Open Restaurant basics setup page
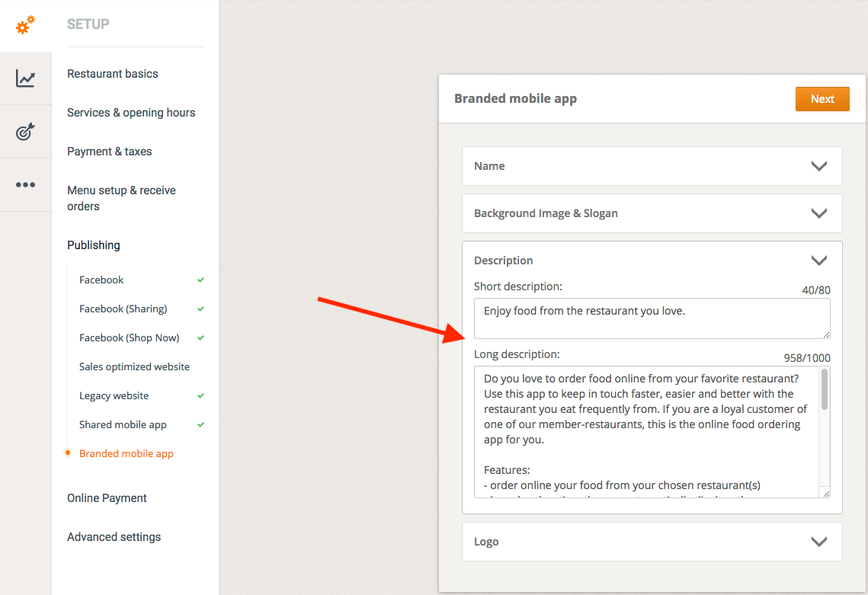The height and width of the screenshot is (595, 868). [113, 74]
